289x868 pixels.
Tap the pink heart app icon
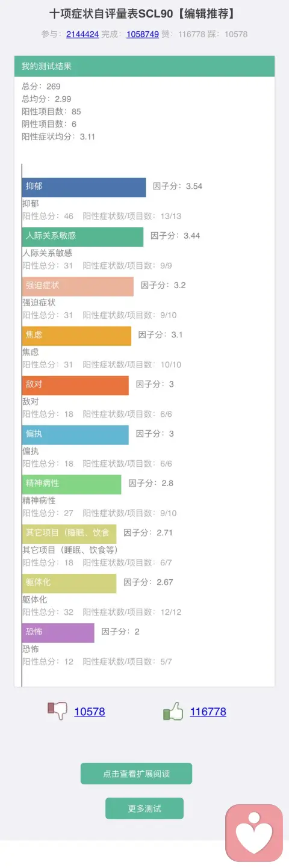254,833
